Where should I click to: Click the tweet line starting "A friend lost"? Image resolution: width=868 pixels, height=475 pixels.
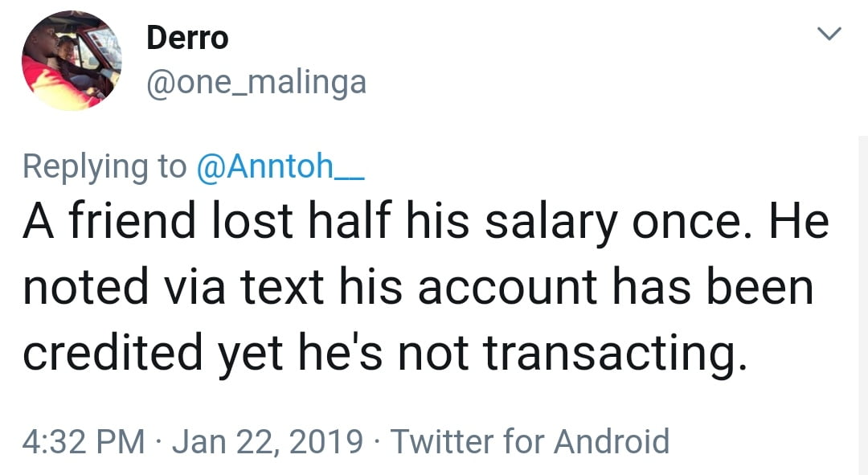[x=425, y=223]
